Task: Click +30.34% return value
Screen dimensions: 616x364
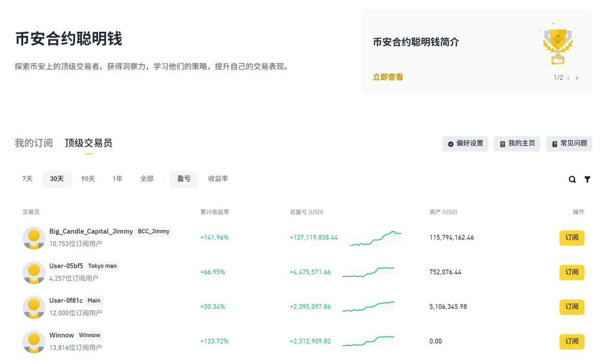Action: click(213, 307)
